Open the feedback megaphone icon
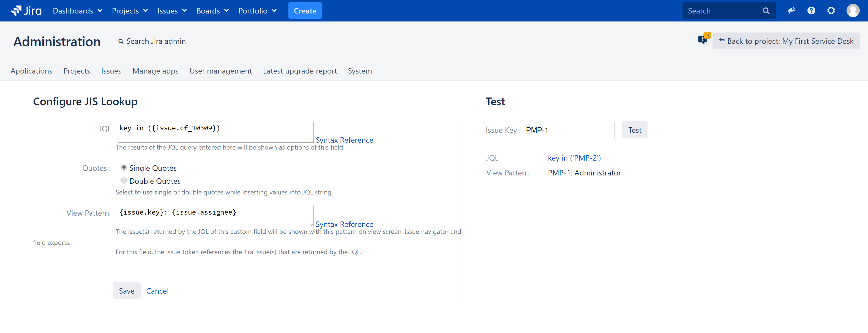868x333 pixels. point(791,10)
